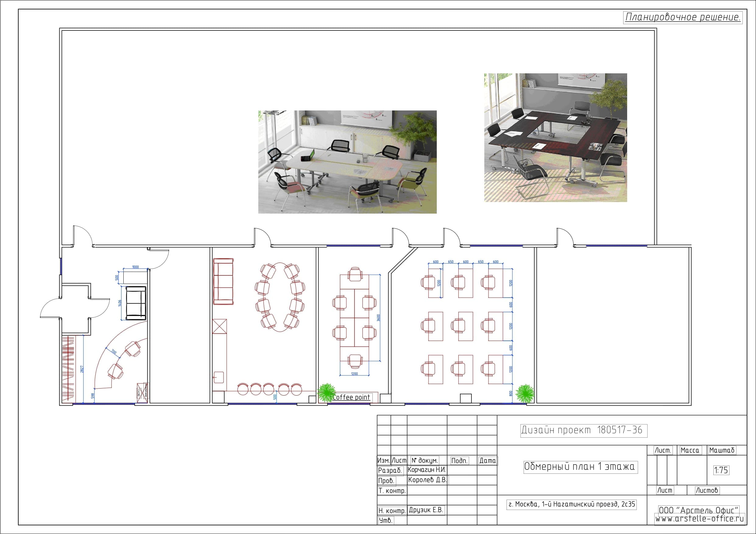Click the Moscow address text in title block
Viewport: 756px width, 534px height.
(x=571, y=504)
